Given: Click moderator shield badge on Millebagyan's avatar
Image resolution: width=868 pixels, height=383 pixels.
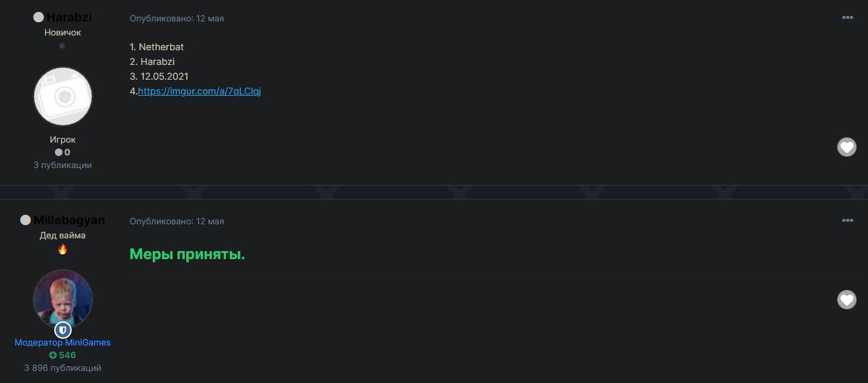Looking at the screenshot, I should [63, 331].
